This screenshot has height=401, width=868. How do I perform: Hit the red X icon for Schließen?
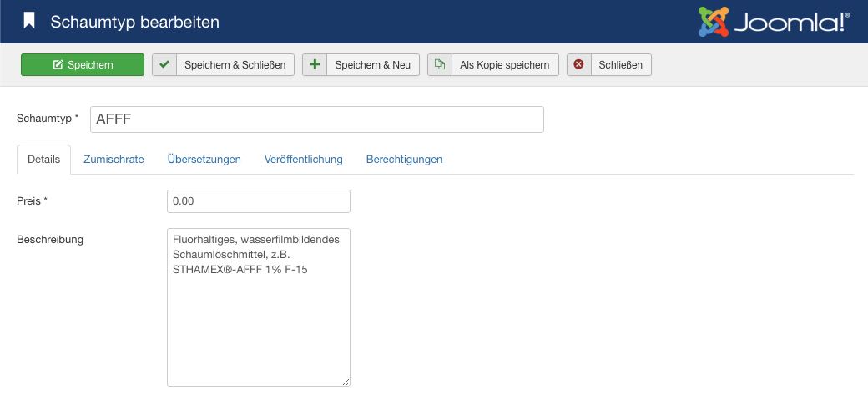pos(578,65)
